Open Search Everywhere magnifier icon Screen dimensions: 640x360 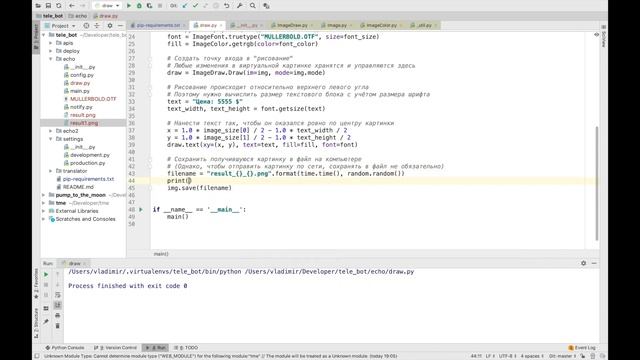[x=253, y=6]
